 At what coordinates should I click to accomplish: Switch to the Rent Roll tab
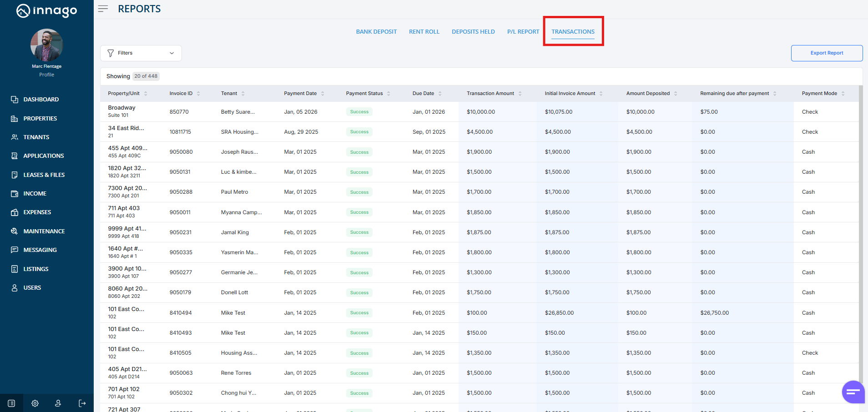pos(424,32)
